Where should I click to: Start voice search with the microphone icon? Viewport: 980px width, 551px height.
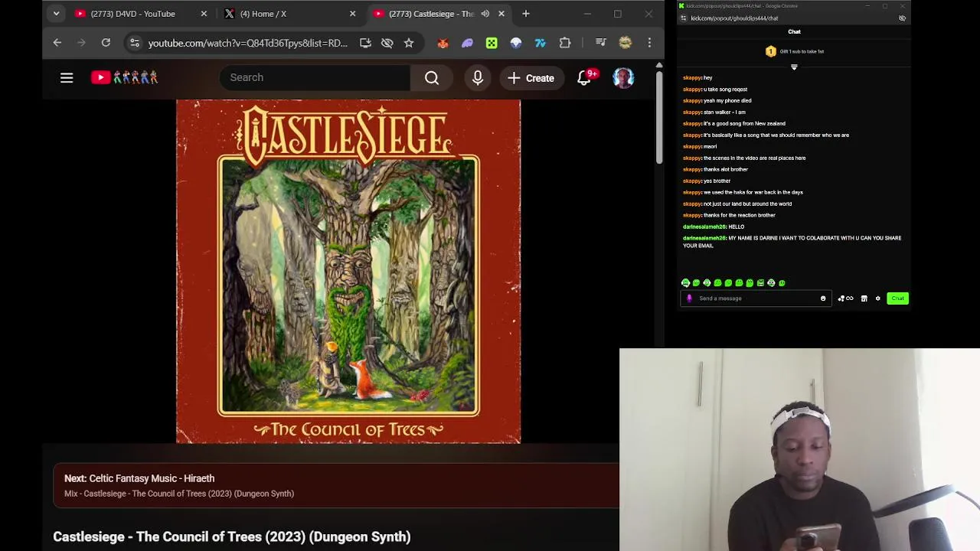point(478,77)
